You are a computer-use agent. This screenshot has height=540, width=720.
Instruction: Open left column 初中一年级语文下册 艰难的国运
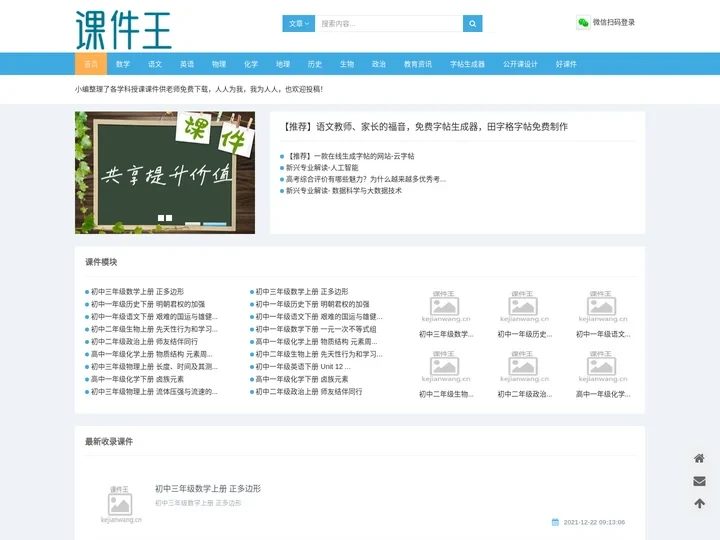154,316
